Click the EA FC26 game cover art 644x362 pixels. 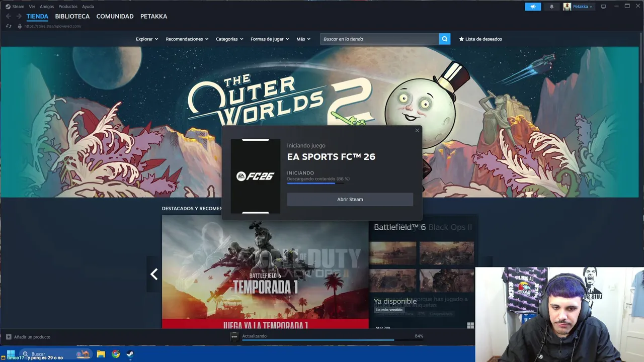tap(256, 176)
